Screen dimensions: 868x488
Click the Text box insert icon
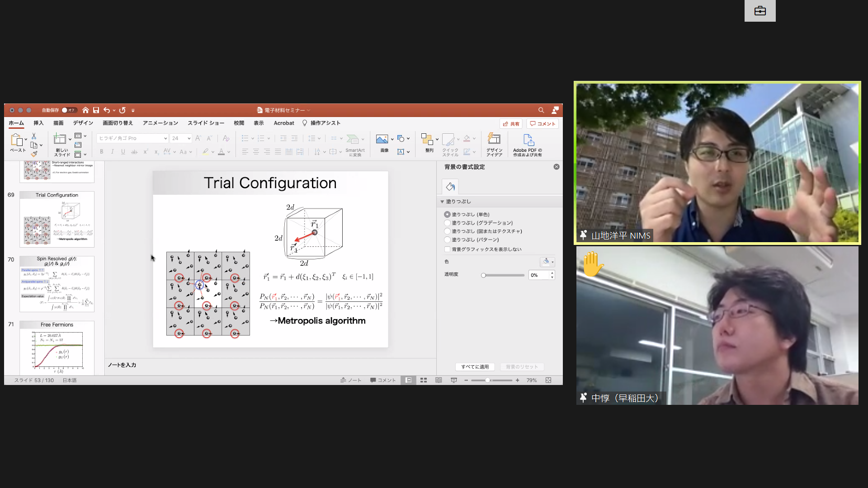(401, 152)
